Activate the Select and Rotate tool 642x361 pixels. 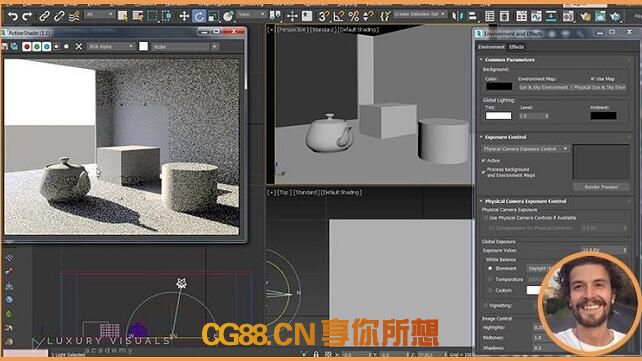tap(199, 16)
